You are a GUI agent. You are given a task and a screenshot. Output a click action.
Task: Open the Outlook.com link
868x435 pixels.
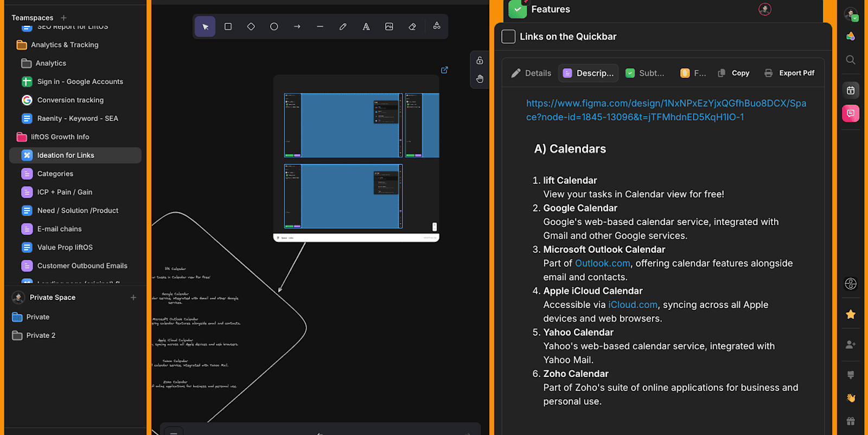click(602, 263)
